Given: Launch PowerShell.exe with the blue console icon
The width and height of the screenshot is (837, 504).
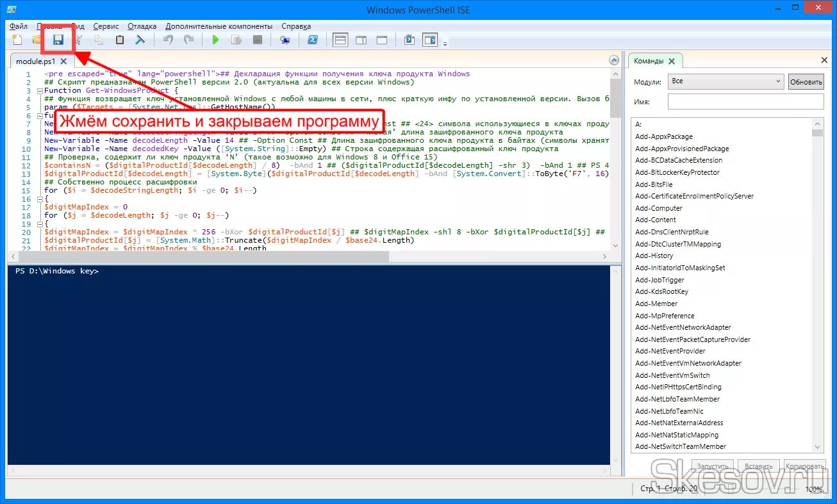Looking at the screenshot, I should (x=313, y=40).
